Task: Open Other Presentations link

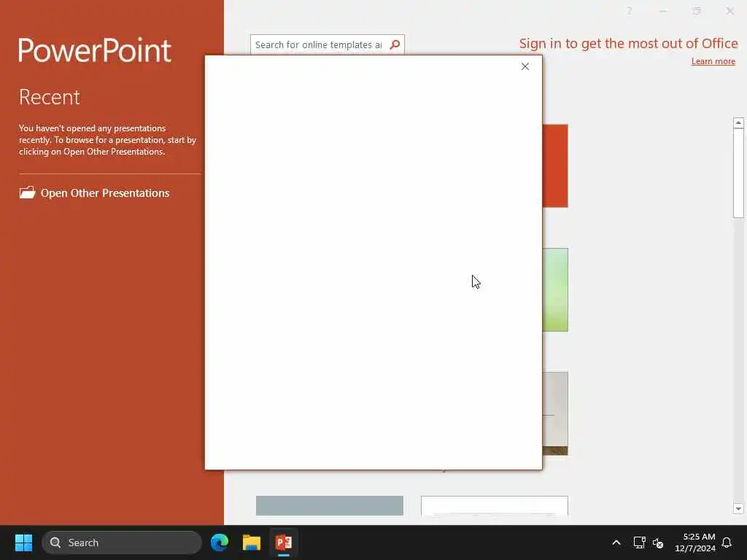Action: [105, 192]
